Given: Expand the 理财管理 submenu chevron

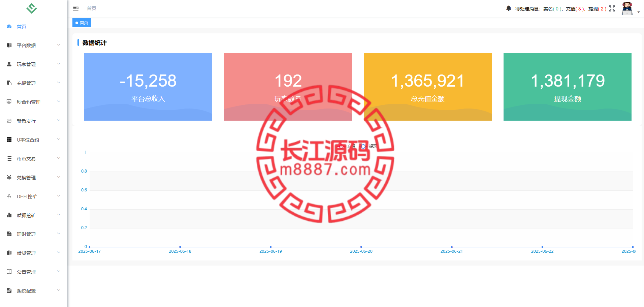Looking at the screenshot, I should tap(59, 234).
